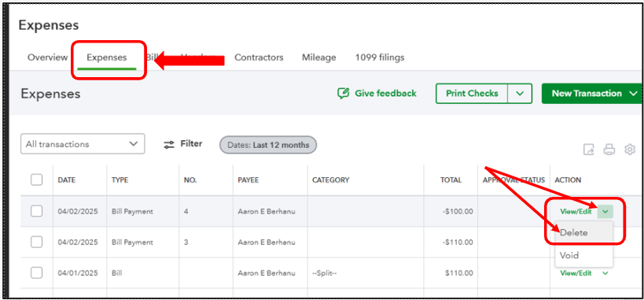The image size is (644, 300).
Task: Click the -$100.00 total cell
Action: [x=458, y=212]
